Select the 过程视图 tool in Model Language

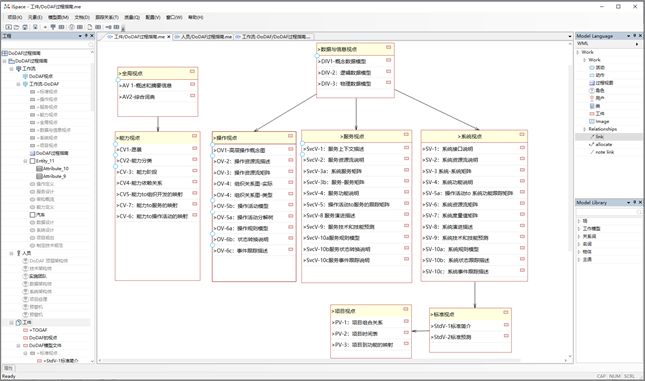click(x=601, y=83)
